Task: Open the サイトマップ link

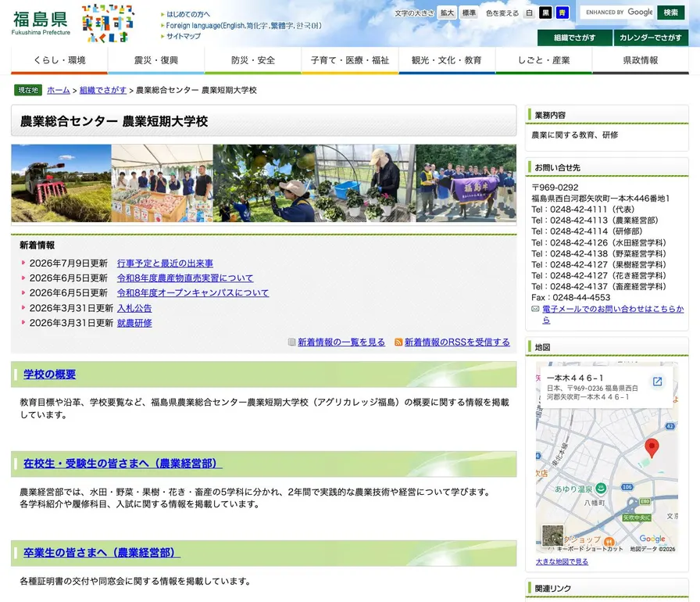Action: pyautogui.click(x=184, y=36)
